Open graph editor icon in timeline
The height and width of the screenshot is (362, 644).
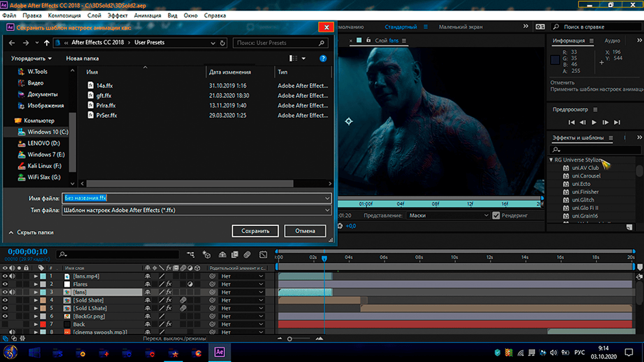pyautogui.click(x=263, y=255)
